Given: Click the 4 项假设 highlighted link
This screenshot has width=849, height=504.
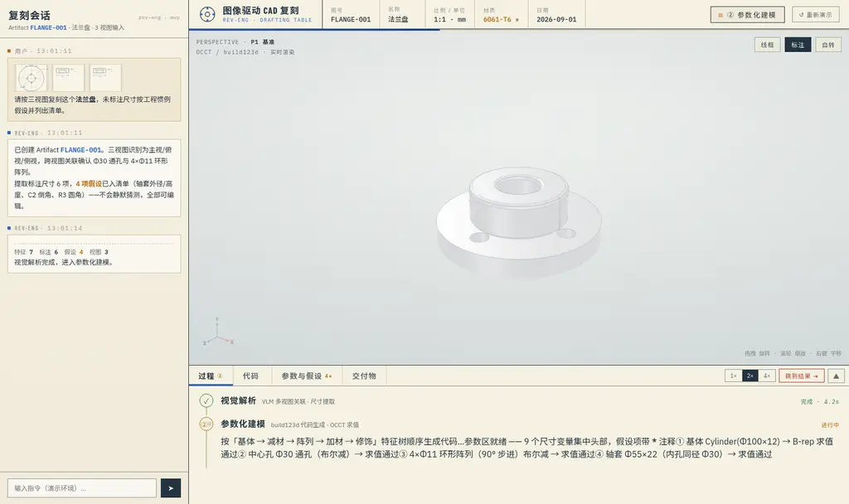Looking at the screenshot, I should [x=89, y=183].
